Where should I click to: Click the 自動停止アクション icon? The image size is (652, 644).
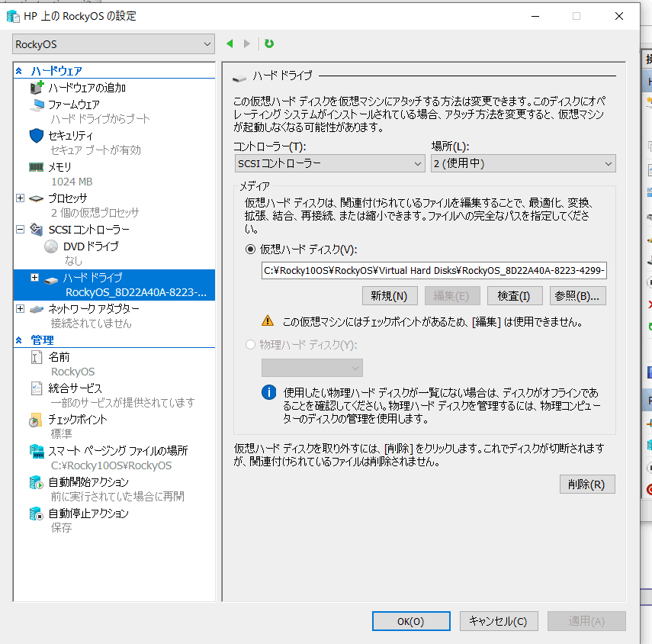(37, 514)
